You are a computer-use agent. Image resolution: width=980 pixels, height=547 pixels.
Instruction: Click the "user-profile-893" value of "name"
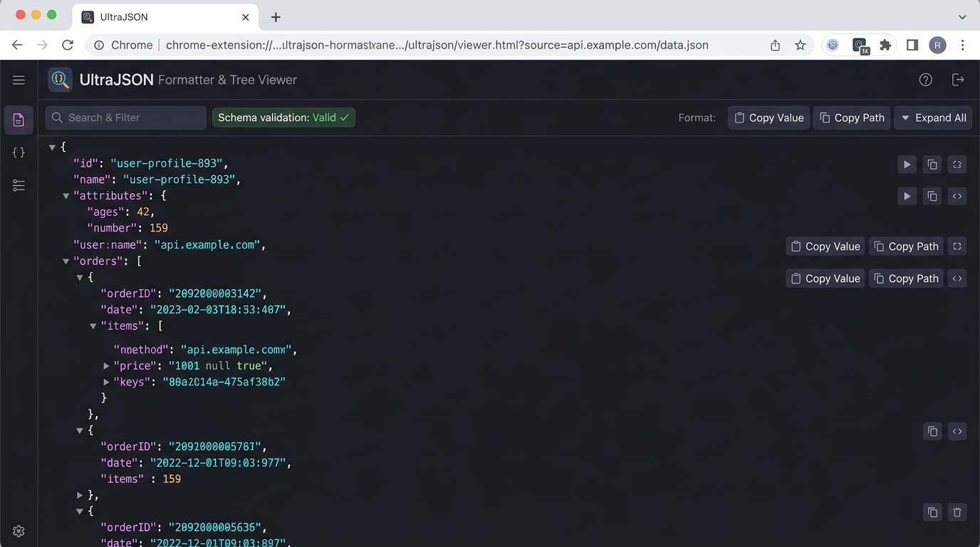(179, 179)
